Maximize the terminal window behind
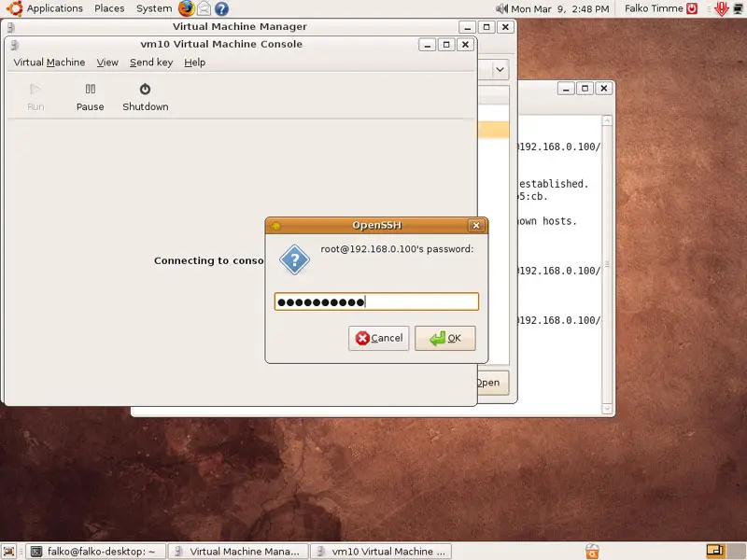This screenshot has width=747, height=560. [x=585, y=89]
